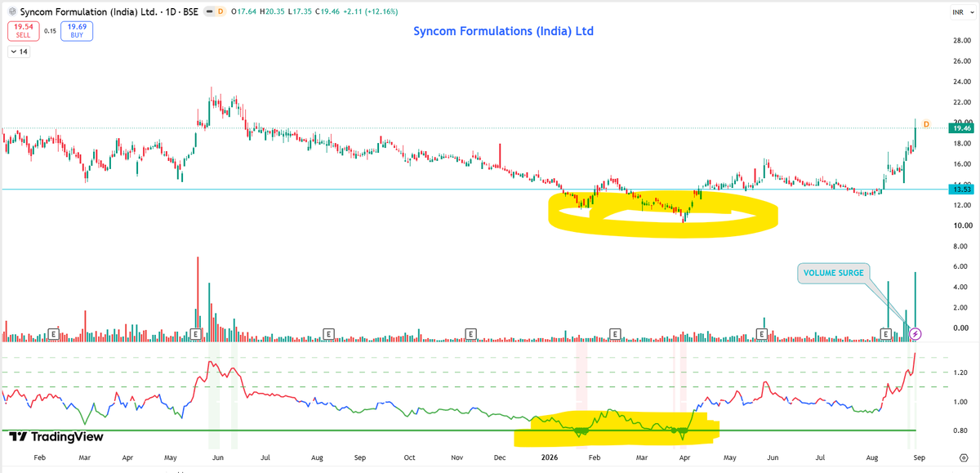Click the orange D badge beside BSE
This screenshot has width=980, height=473.
pos(220,12)
